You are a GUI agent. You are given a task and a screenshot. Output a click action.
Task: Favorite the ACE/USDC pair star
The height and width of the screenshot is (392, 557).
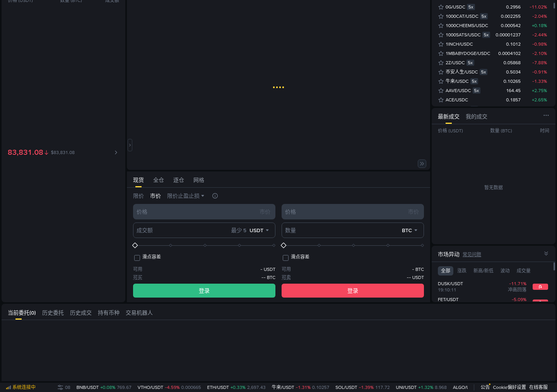(x=441, y=100)
